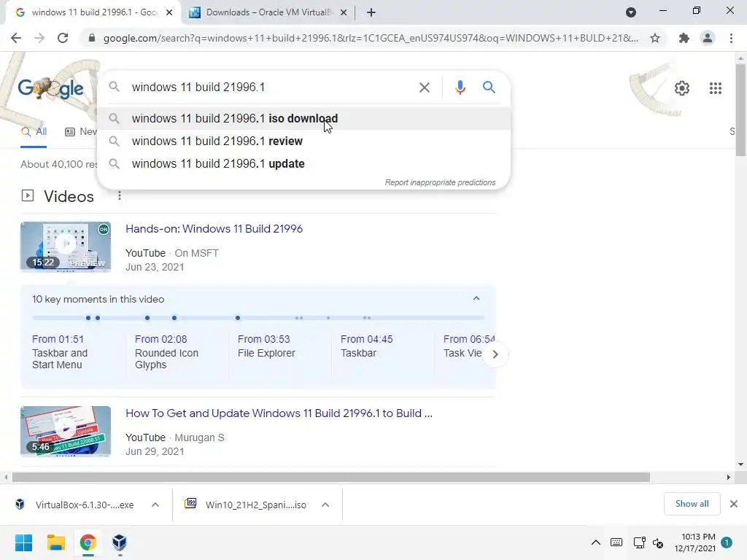This screenshot has height=560, width=747.
Task: Switch to Downloads – Oracle VM VirtualBox tab
Action: pyautogui.click(x=268, y=13)
